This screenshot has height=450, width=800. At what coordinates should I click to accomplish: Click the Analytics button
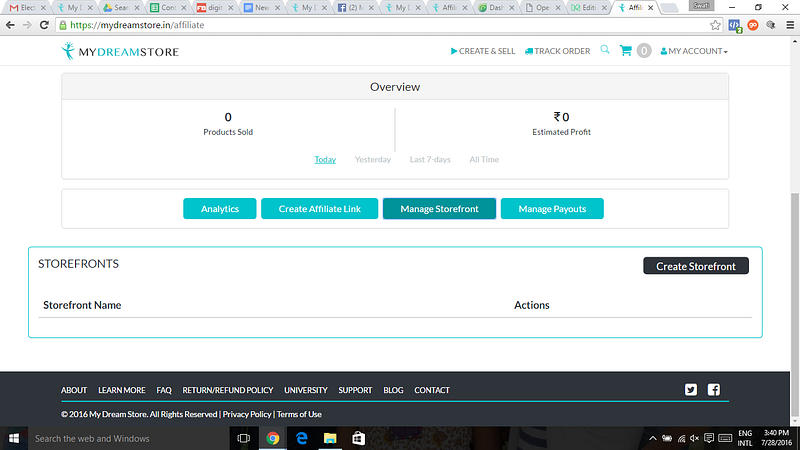click(220, 209)
